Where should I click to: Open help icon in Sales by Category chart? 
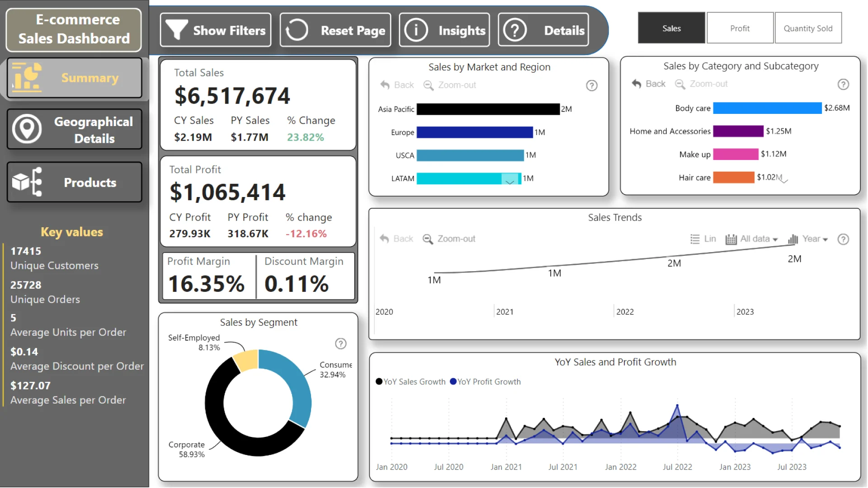point(843,84)
